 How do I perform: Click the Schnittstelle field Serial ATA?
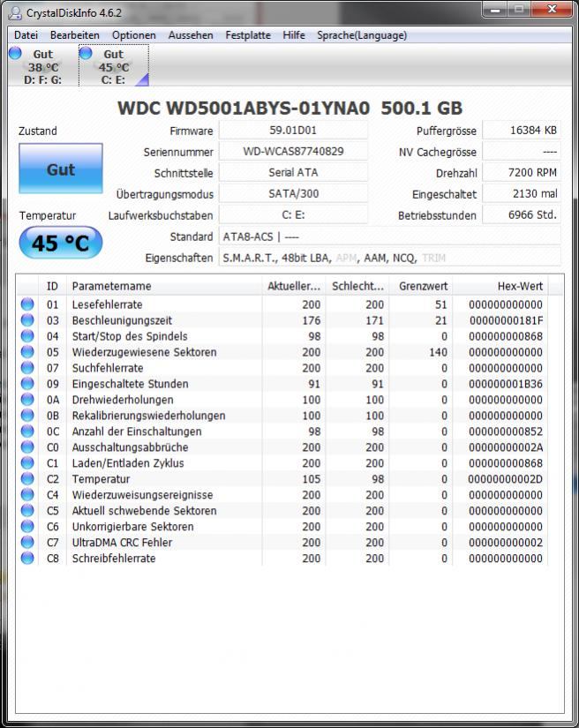tap(293, 172)
